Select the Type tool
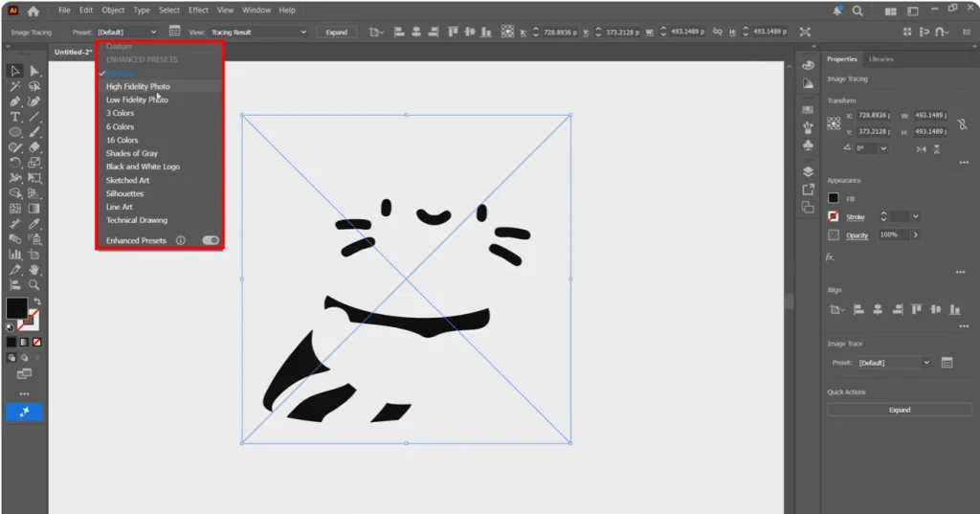 15,117
